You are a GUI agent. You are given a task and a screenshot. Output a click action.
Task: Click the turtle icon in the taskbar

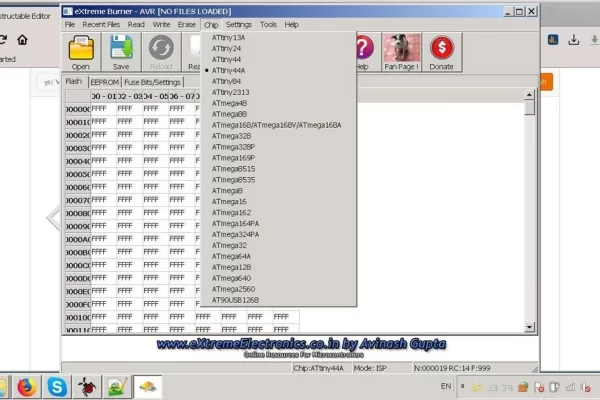point(87,387)
